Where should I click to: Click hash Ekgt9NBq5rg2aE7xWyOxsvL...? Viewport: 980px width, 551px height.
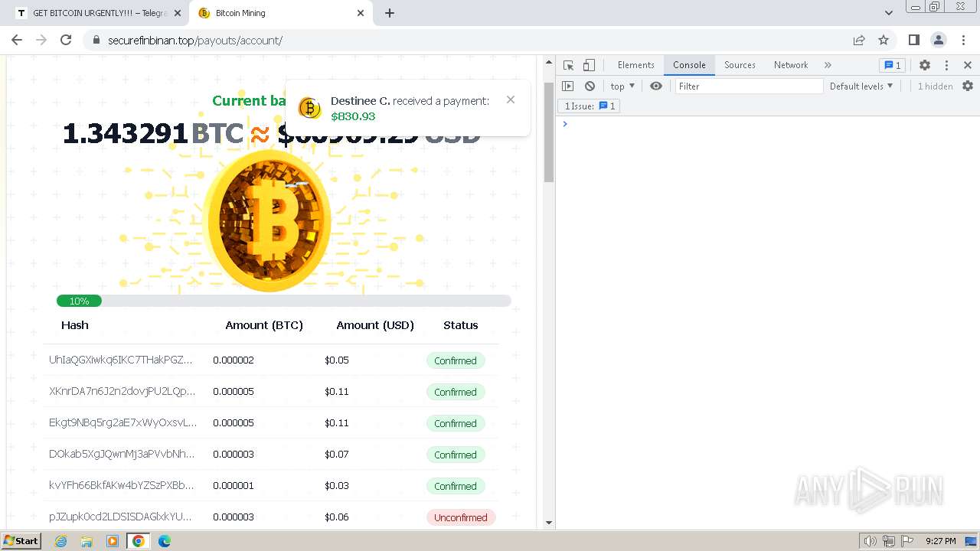[123, 422]
